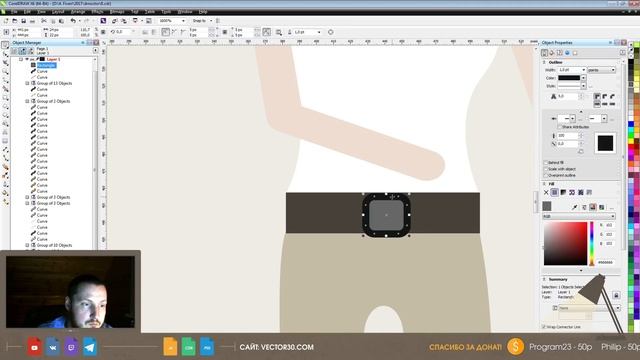Toggle Overprint outline checkbox

click(x=546, y=175)
